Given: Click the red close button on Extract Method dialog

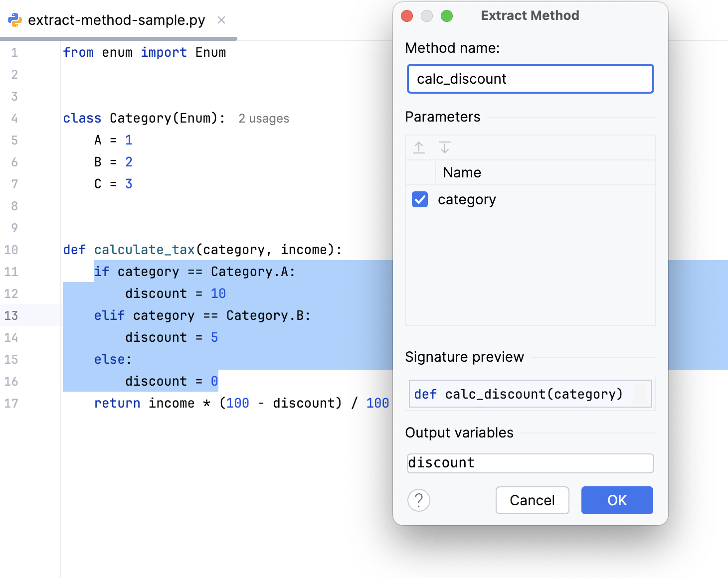Looking at the screenshot, I should [407, 15].
